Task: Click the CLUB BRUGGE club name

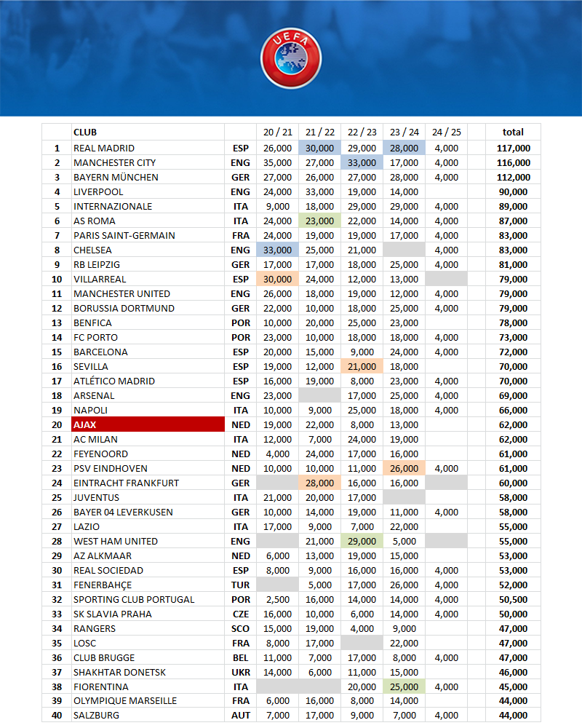Action: pyautogui.click(x=104, y=658)
